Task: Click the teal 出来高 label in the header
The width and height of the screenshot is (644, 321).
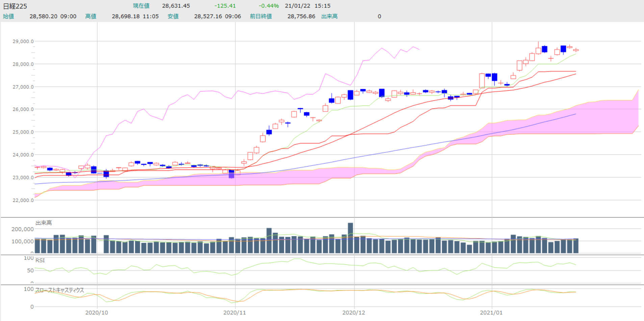Action: [x=329, y=16]
